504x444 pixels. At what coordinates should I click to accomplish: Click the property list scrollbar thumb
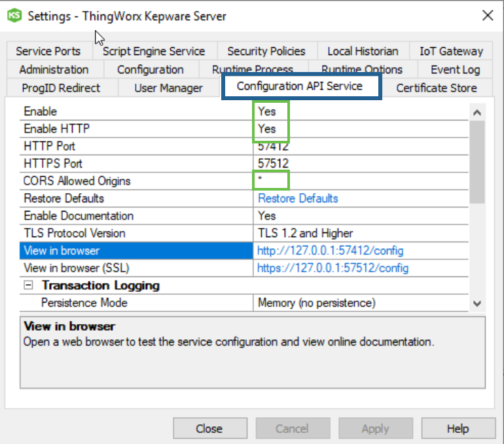pos(477,162)
